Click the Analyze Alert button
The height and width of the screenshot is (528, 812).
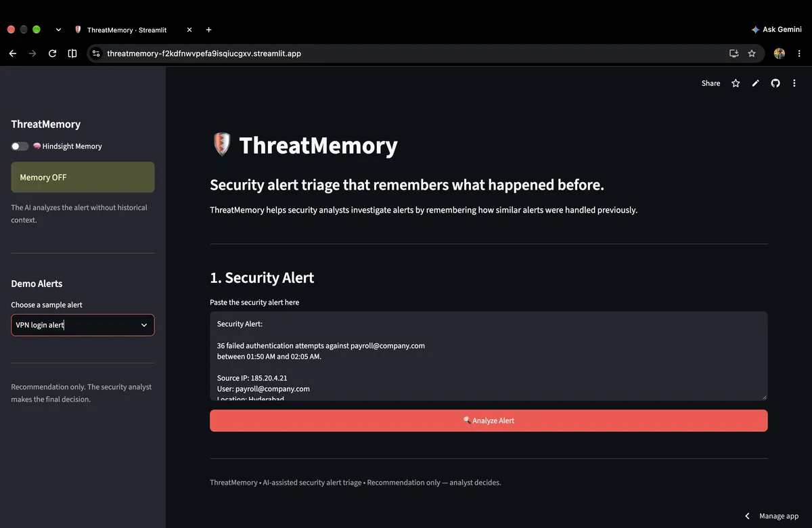coord(489,420)
